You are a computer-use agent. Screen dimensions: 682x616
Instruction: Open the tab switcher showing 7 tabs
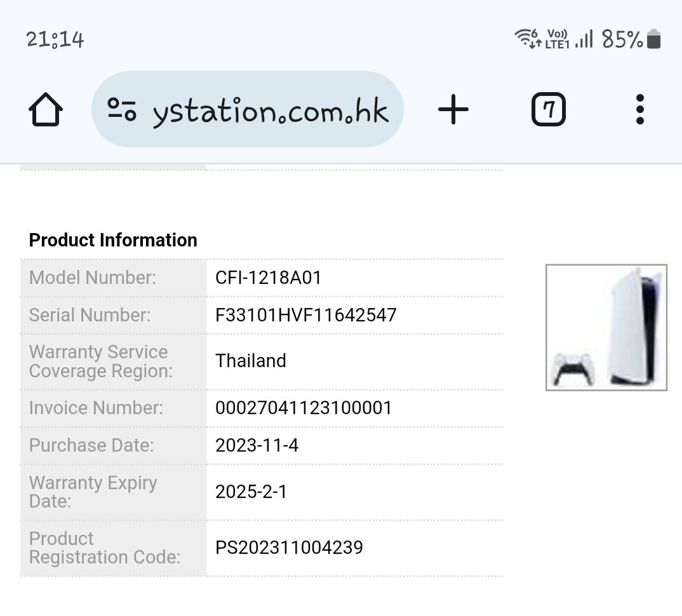click(549, 109)
